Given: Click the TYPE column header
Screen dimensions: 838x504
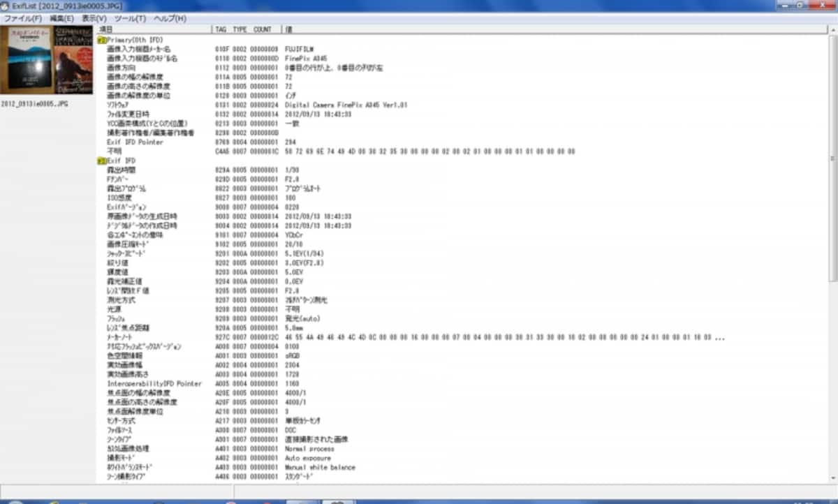Looking at the screenshot, I should click(x=240, y=29).
